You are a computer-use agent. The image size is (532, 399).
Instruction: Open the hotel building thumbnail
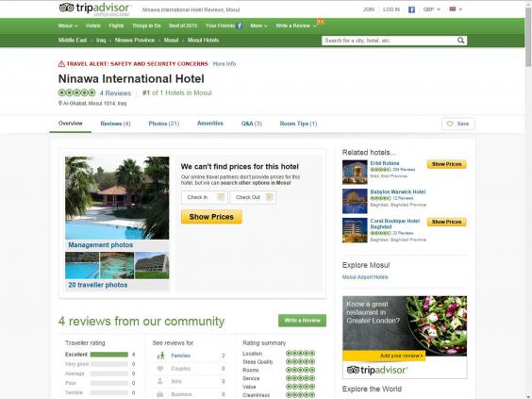tap(152, 265)
